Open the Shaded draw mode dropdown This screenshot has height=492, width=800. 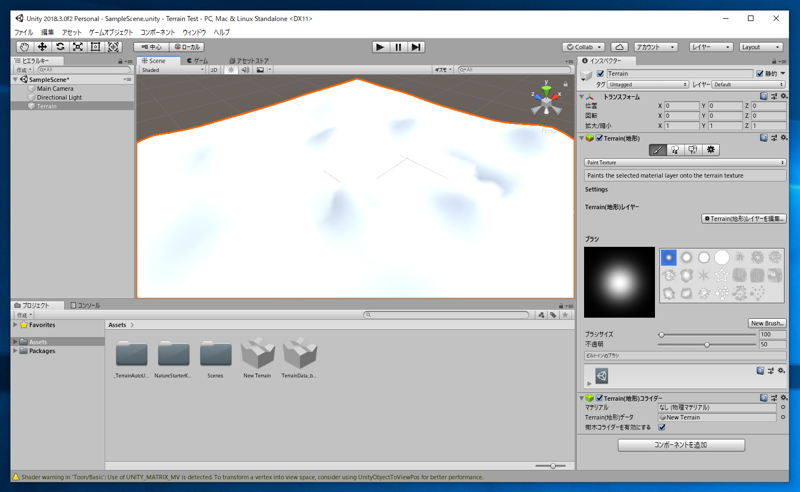point(172,70)
